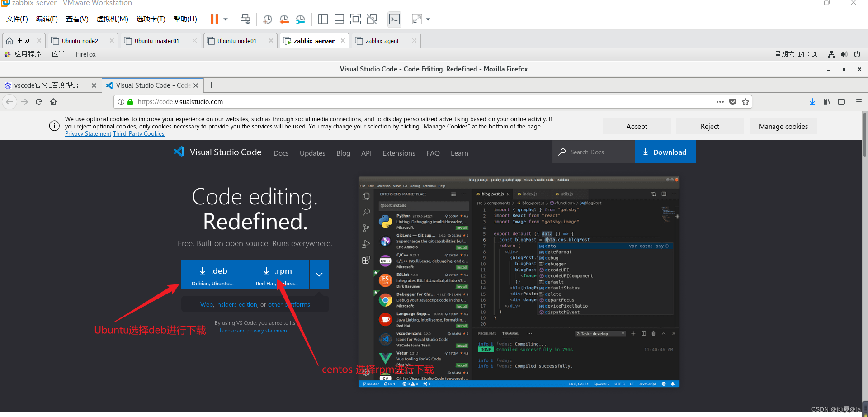The width and height of the screenshot is (868, 417).
Task: Expand the stretch display dropdown arrow
Action: pyautogui.click(x=428, y=19)
